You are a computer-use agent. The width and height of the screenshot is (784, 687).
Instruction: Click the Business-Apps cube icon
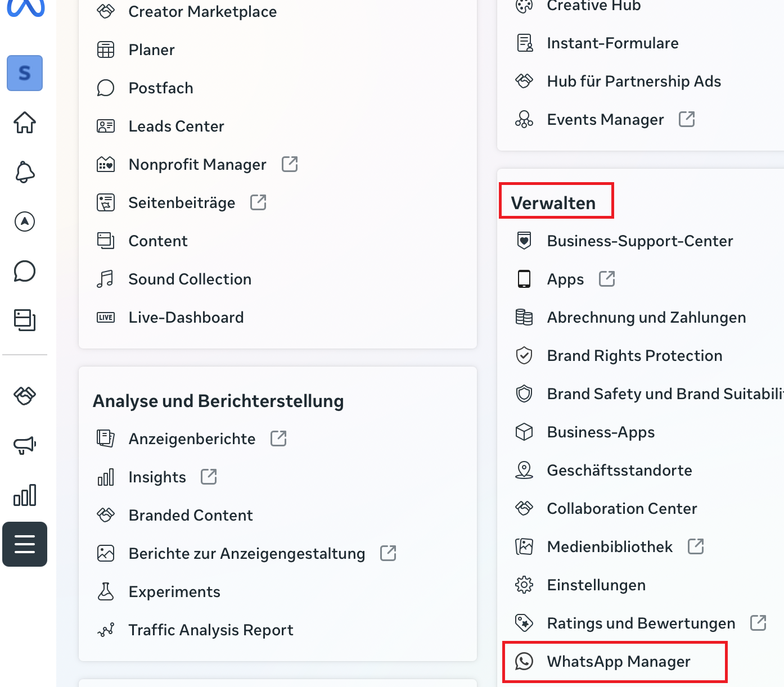click(524, 432)
